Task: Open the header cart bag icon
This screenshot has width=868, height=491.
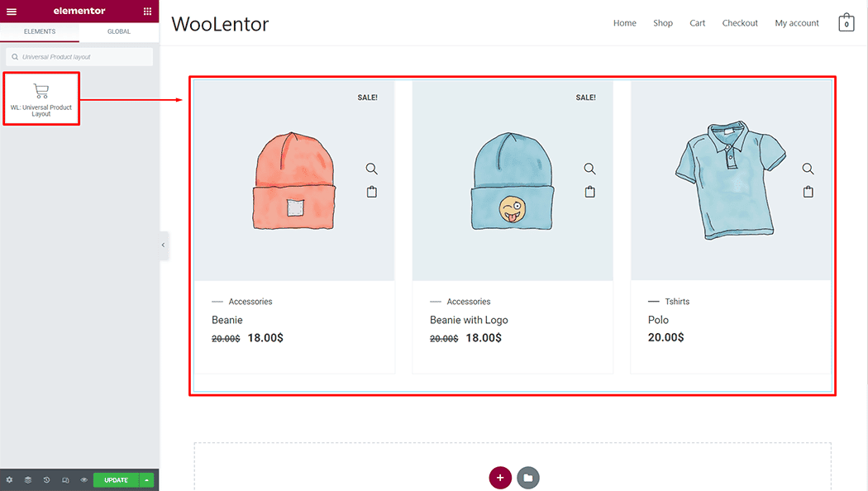Action: [x=846, y=22]
